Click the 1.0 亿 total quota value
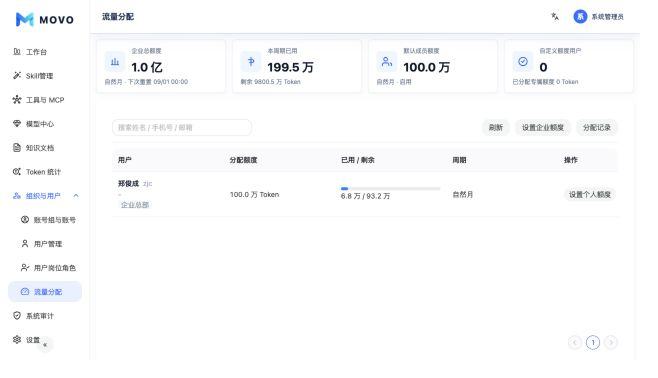 pyautogui.click(x=146, y=67)
